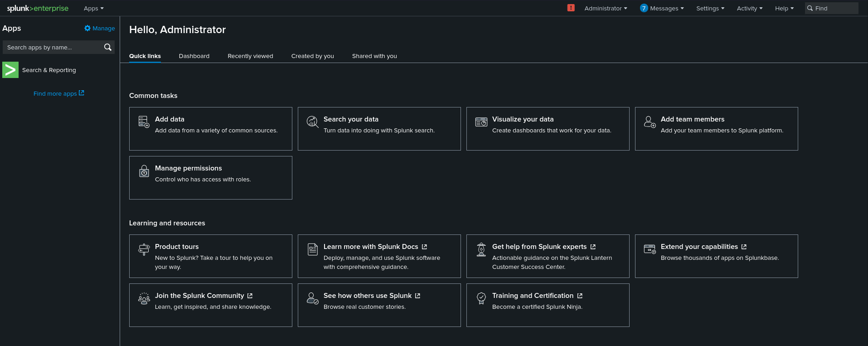
Task: Expand the Activity dropdown
Action: click(x=750, y=8)
